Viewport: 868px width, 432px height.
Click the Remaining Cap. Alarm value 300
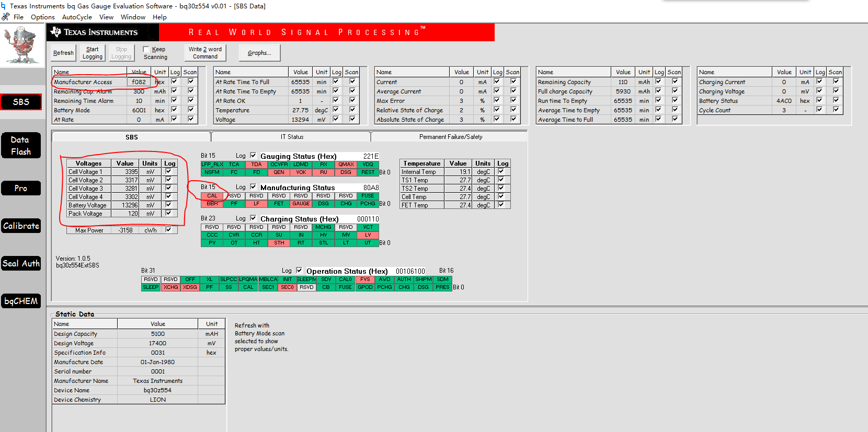tap(139, 91)
